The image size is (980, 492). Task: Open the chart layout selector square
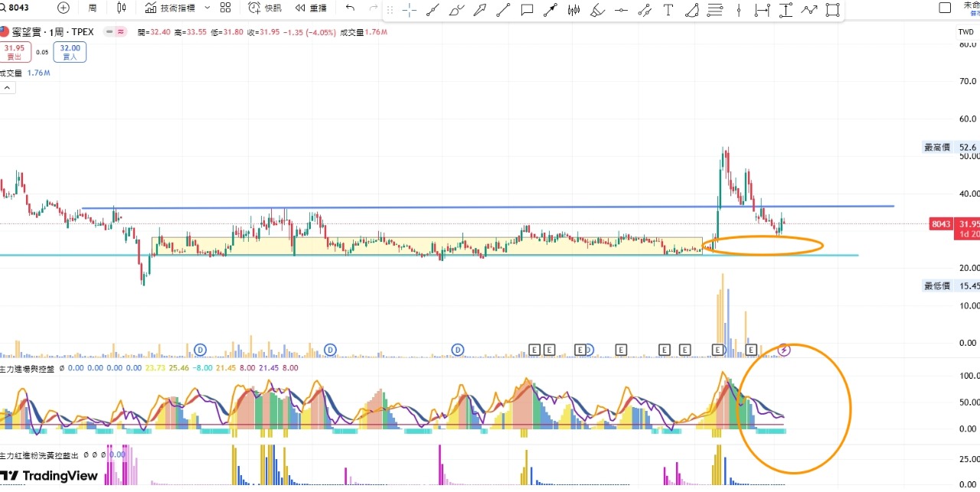coord(945,8)
